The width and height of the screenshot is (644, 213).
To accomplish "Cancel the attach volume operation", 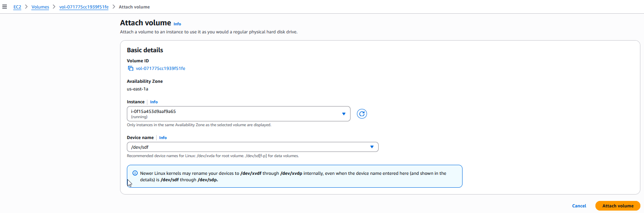I will pos(579,206).
